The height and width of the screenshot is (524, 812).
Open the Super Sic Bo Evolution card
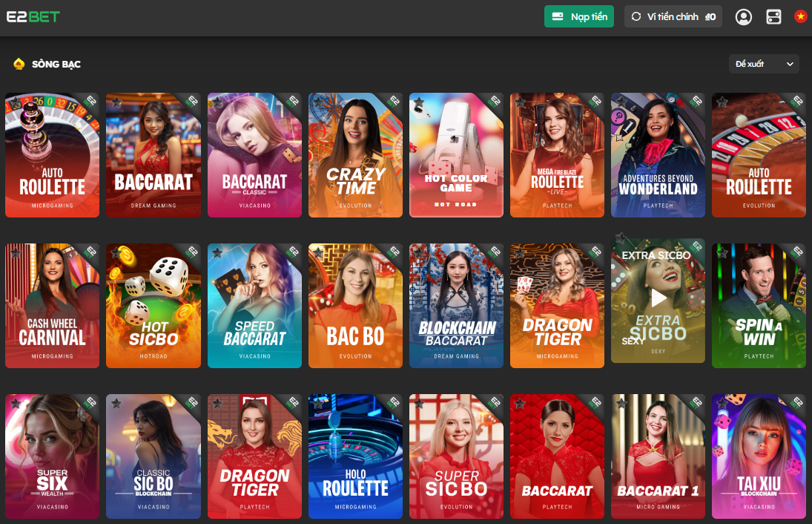(x=456, y=456)
